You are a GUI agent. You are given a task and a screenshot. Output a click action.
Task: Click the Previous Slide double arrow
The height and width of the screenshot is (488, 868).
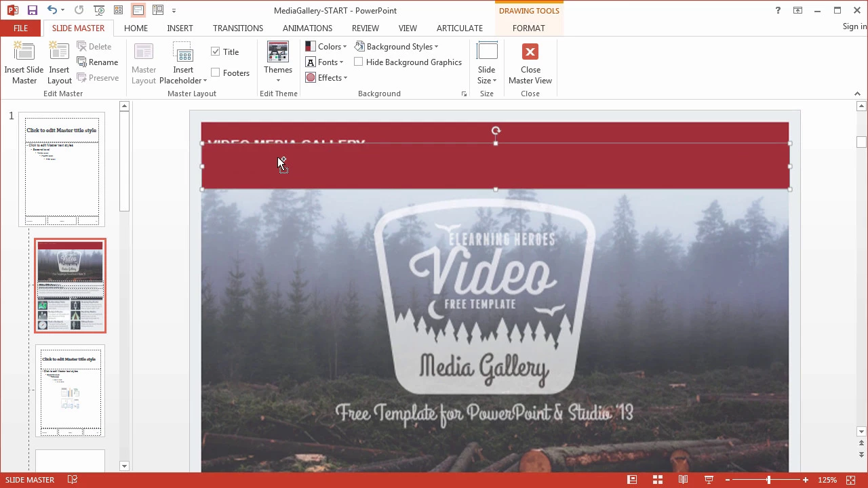pos(861,444)
